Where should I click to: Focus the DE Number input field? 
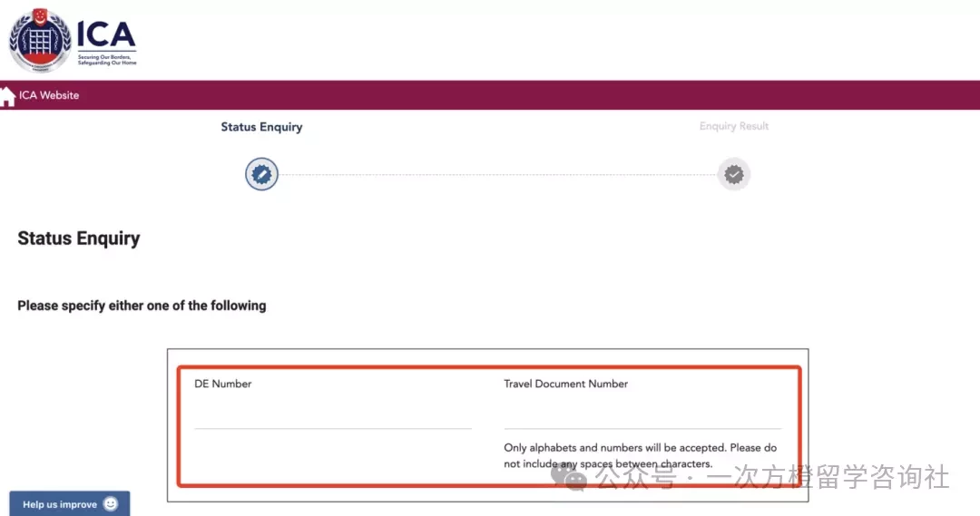(x=333, y=414)
